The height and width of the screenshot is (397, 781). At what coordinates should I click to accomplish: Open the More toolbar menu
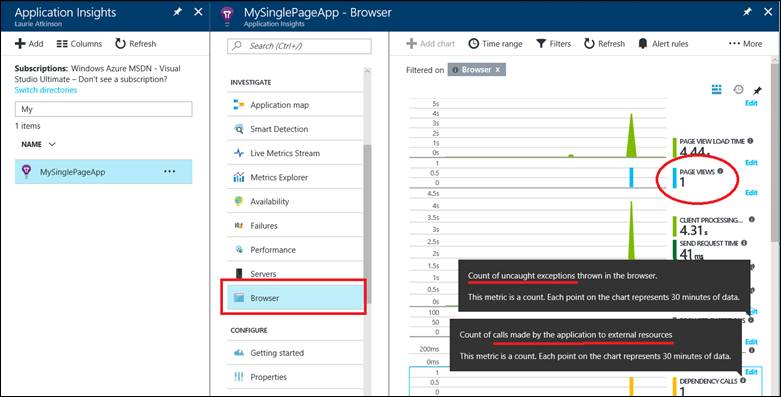pyautogui.click(x=745, y=44)
